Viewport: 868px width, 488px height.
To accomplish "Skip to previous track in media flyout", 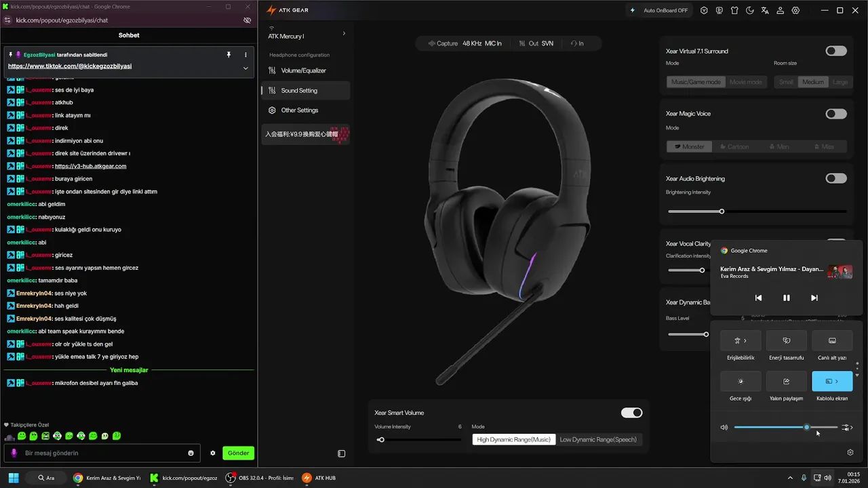I will 758,298.
